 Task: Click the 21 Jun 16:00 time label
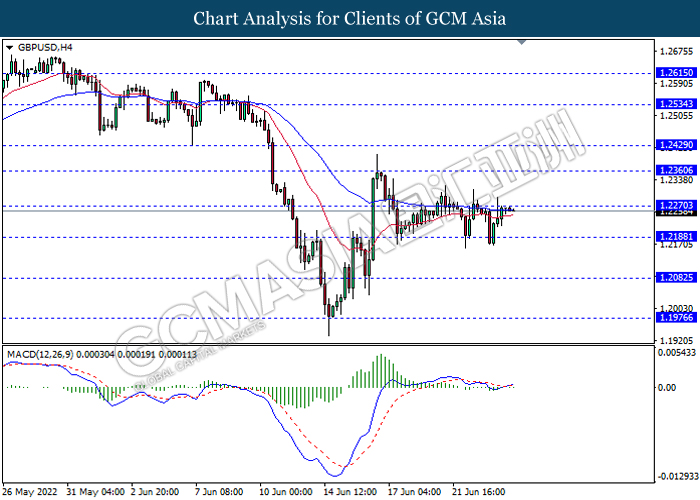pos(479,492)
